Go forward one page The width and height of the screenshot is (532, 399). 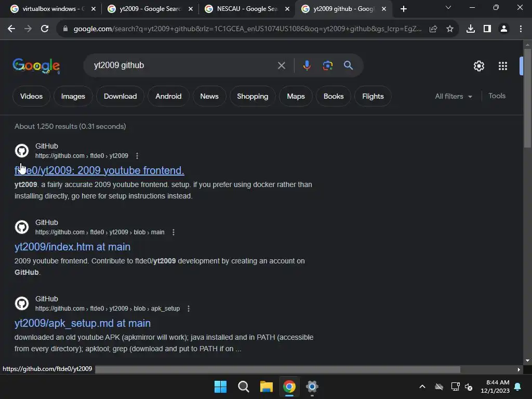(28, 29)
